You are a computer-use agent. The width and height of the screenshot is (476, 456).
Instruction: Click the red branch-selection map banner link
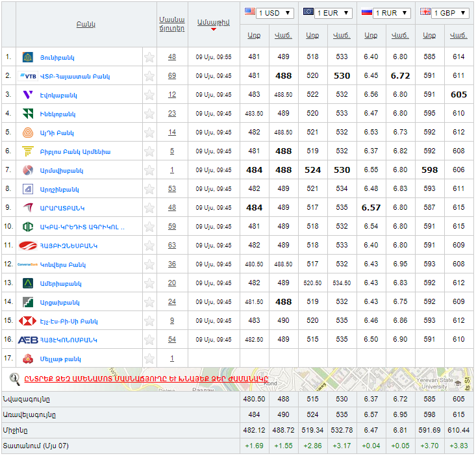point(146,379)
